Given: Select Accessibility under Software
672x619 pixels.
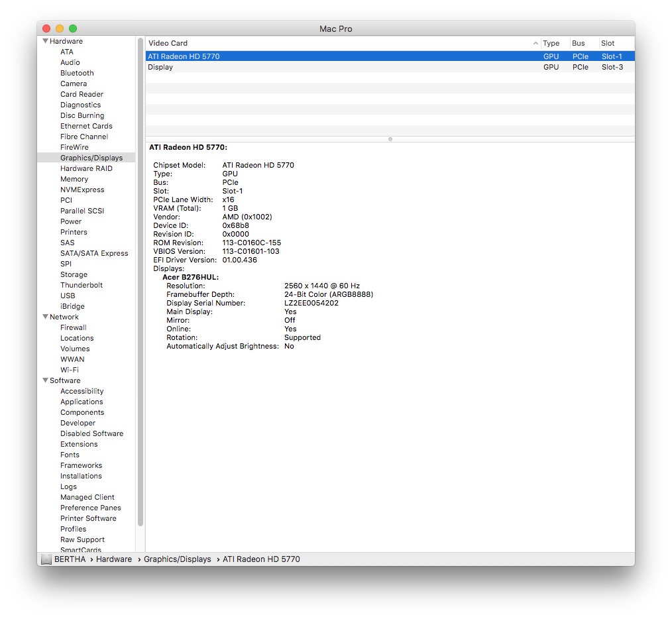Looking at the screenshot, I should [82, 392].
